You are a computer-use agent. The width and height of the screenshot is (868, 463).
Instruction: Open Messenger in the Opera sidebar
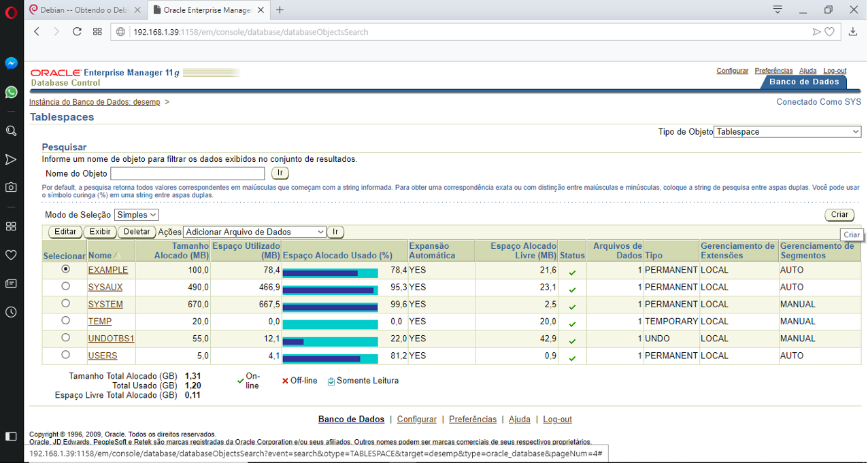click(11, 63)
